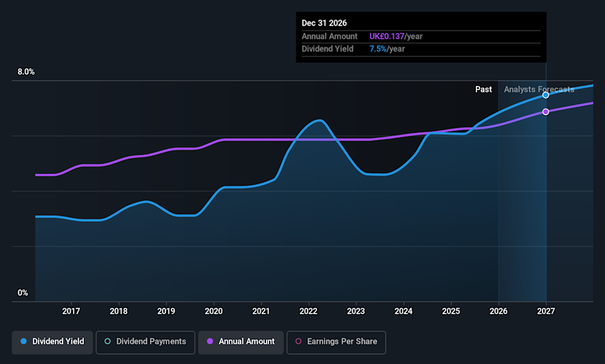Enable the Dividend Payments series label

[149, 341]
